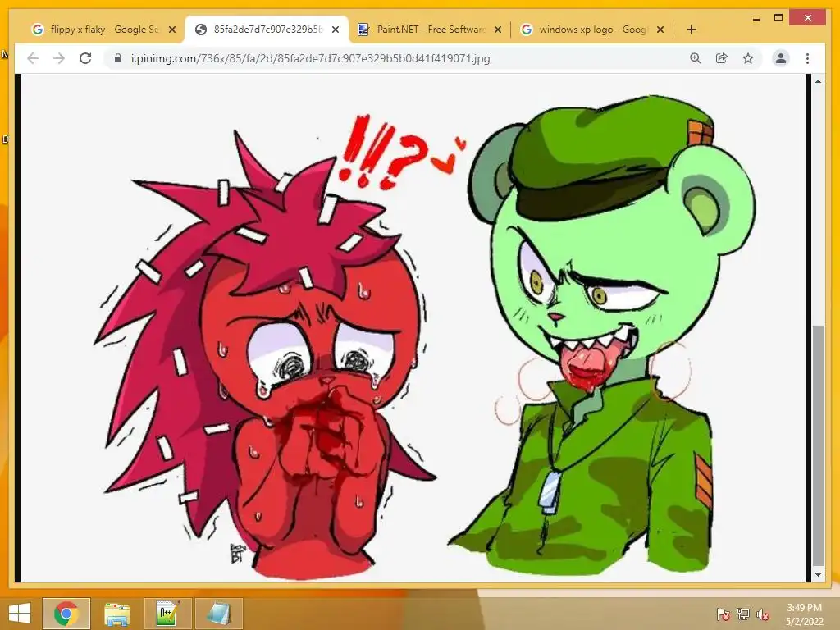
Task: Go forward to next page
Action: coord(59,58)
